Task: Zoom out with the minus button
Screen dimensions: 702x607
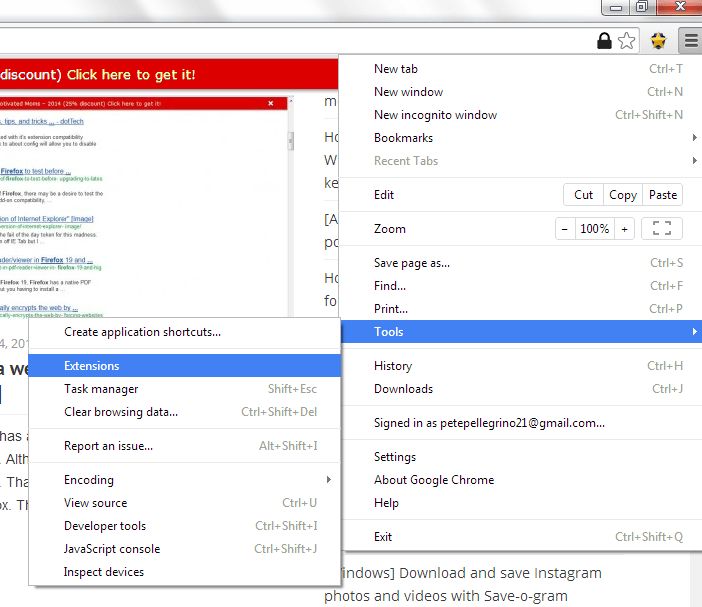Action: click(565, 229)
